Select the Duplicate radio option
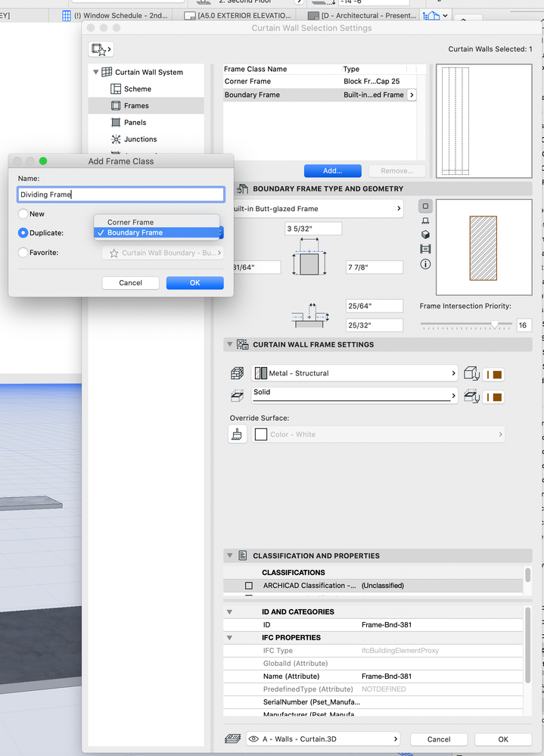Screen dimensions: 544x756 [23, 233]
